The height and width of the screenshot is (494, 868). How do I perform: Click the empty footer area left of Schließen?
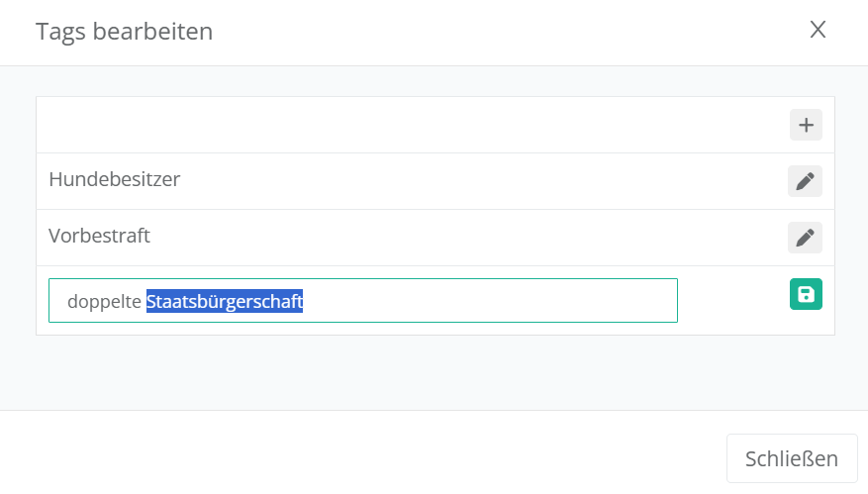click(x=376, y=457)
